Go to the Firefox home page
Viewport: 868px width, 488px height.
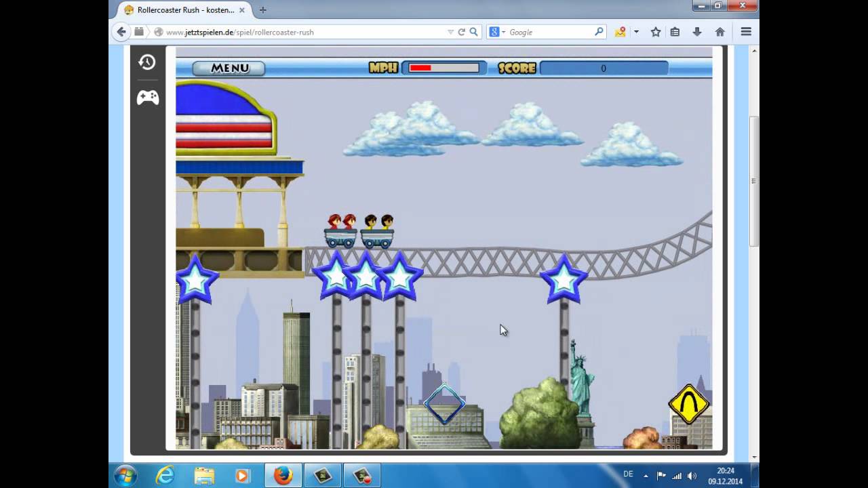[720, 32]
